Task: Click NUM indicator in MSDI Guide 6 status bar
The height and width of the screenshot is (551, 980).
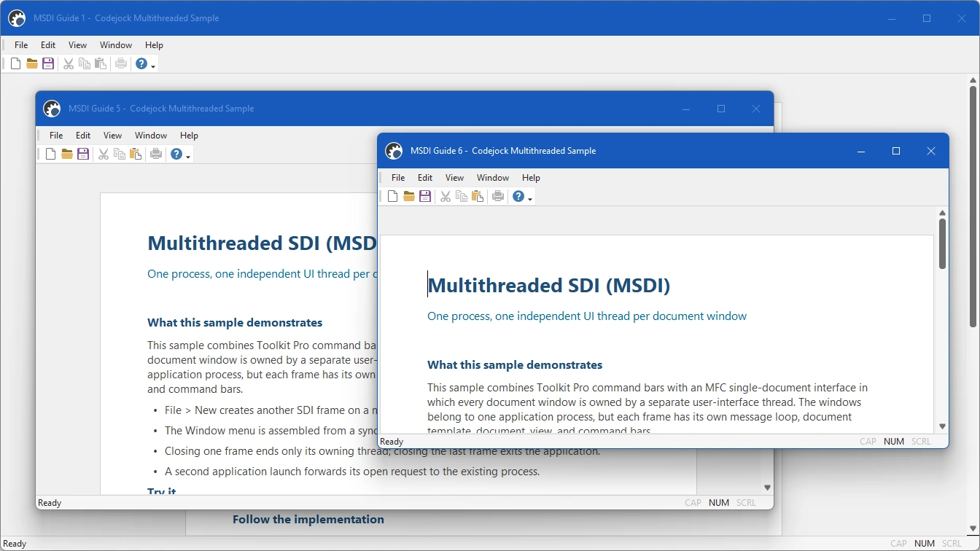Action: pyautogui.click(x=894, y=441)
